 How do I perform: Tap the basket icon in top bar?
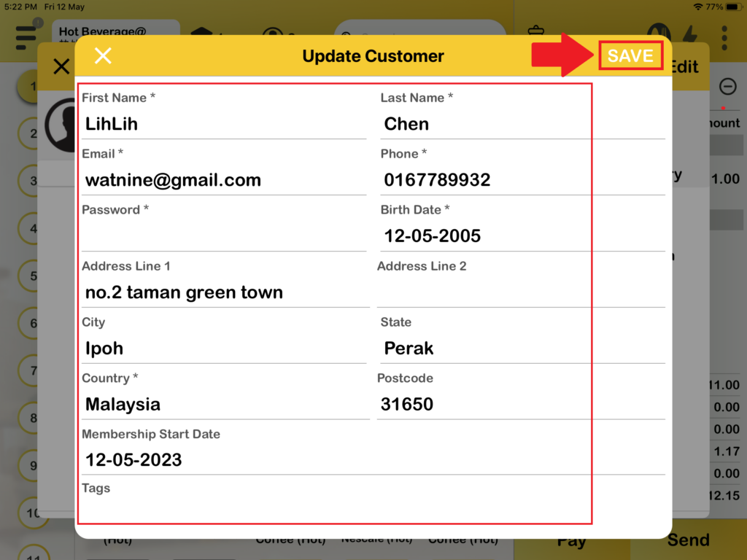(x=536, y=32)
